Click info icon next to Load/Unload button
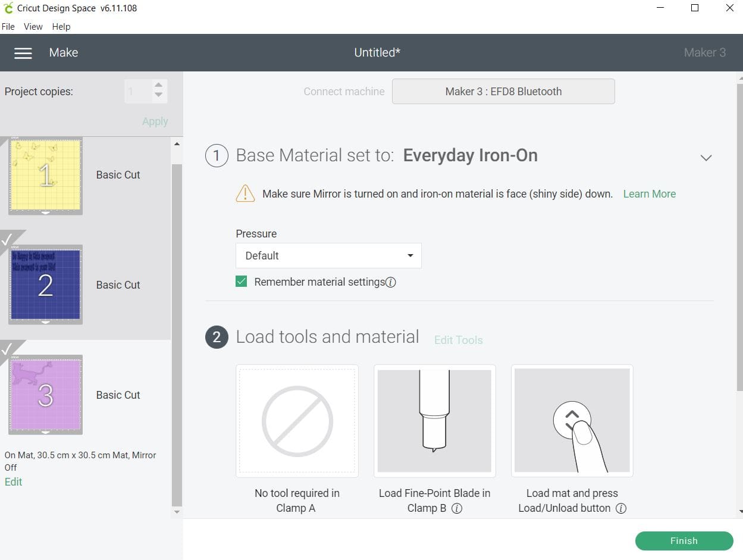The width and height of the screenshot is (743, 560). [621, 509]
